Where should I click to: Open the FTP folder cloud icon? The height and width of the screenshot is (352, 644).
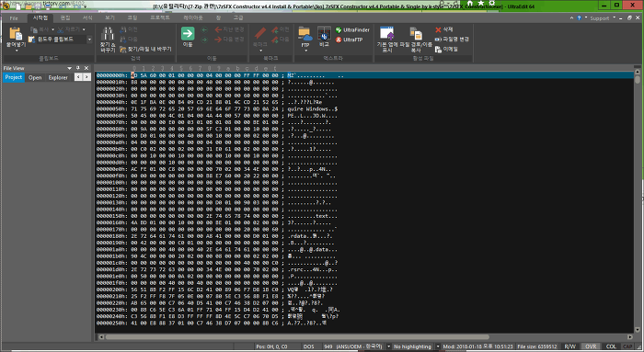tap(305, 34)
